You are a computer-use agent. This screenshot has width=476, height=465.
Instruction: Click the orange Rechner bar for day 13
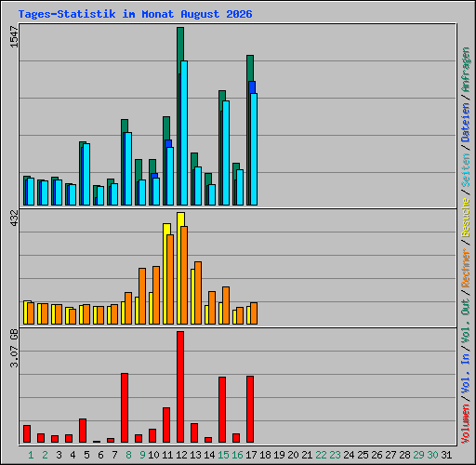tap(198, 293)
